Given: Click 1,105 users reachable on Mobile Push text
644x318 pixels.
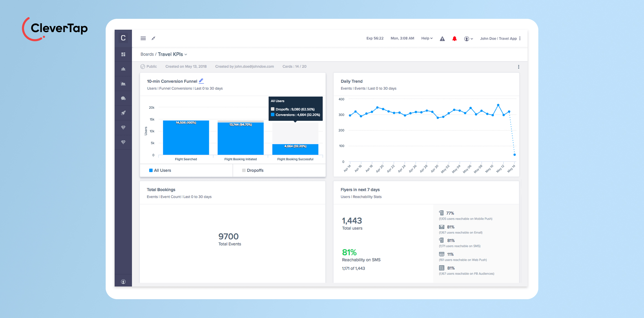Looking at the screenshot, I should pos(466,219).
